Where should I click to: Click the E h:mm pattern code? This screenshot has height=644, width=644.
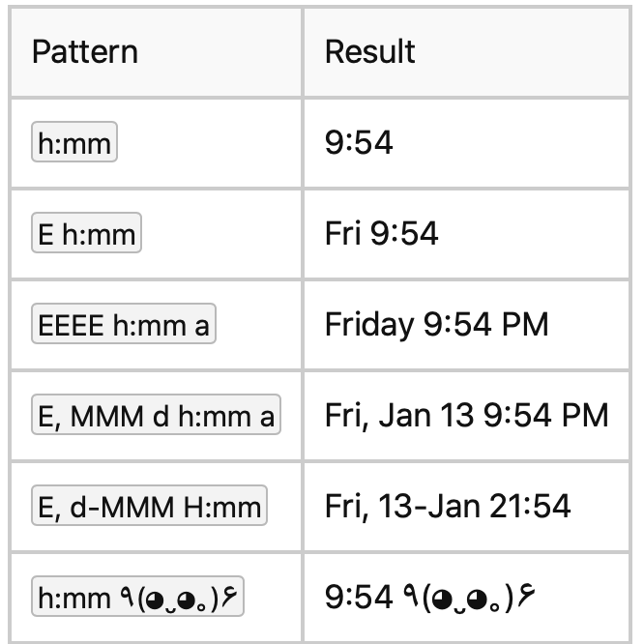(x=86, y=234)
